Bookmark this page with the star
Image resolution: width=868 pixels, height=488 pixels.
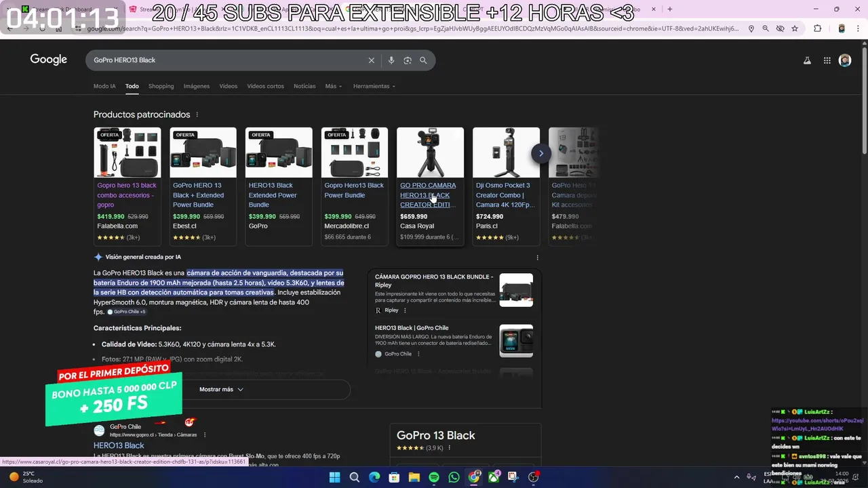795,28
